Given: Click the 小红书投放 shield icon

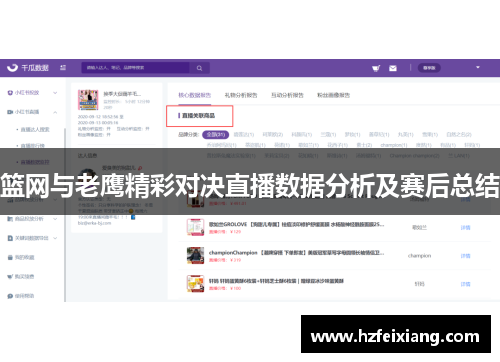Looking at the screenshot, I should coord(10,93).
